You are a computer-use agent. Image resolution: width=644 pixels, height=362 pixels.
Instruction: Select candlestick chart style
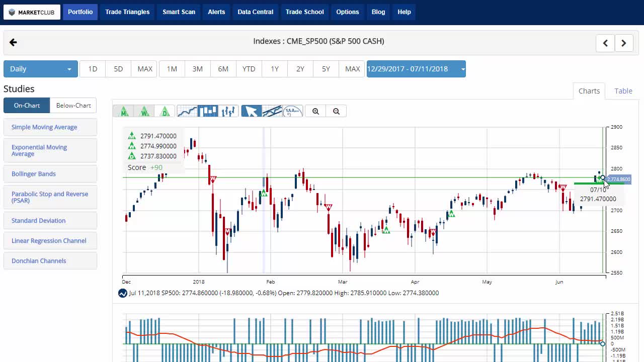(x=208, y=111)
